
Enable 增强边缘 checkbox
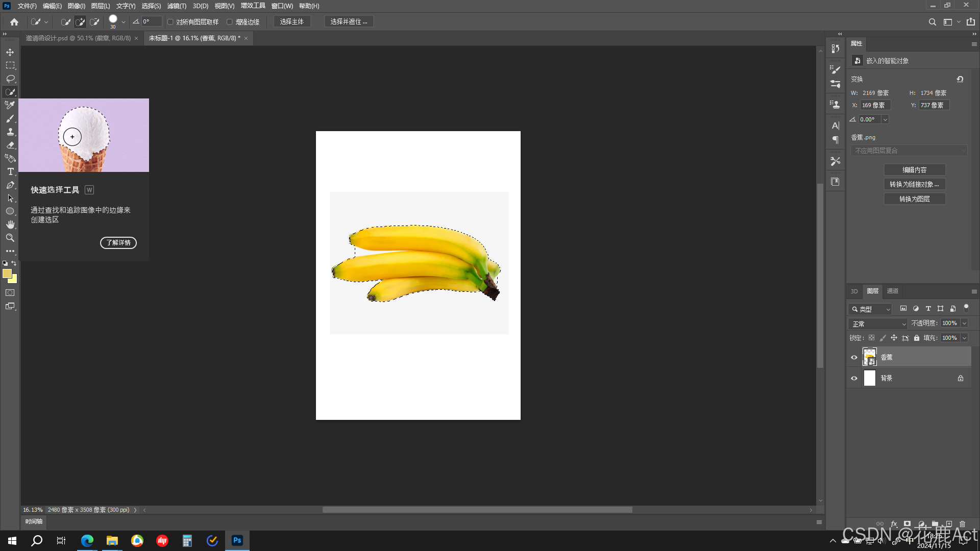(230, 22)
